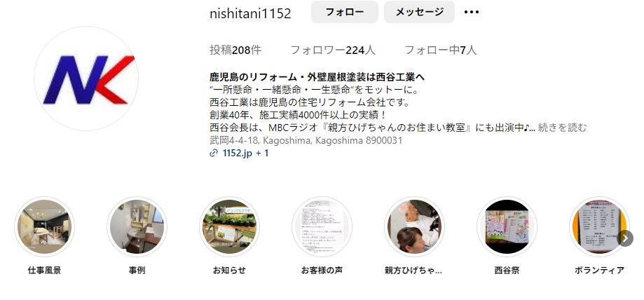Follow nishitani1152 with the フォロー button
Image resolution: width=644 pixels, height=300 pixels.
click(345, 12)
